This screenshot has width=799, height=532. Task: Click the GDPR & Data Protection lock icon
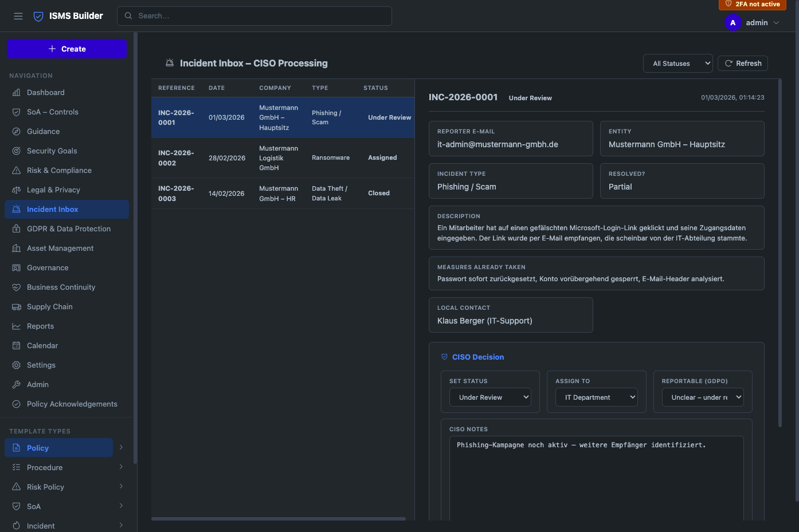click(x=17, y=229)
